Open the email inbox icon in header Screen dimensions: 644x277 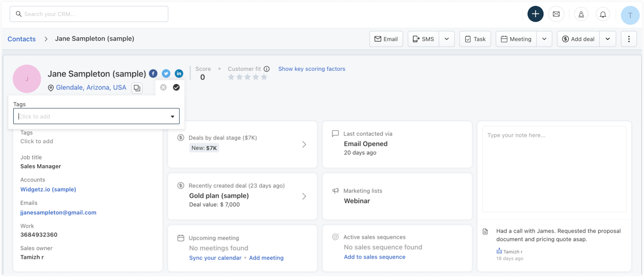click(556, 14)
